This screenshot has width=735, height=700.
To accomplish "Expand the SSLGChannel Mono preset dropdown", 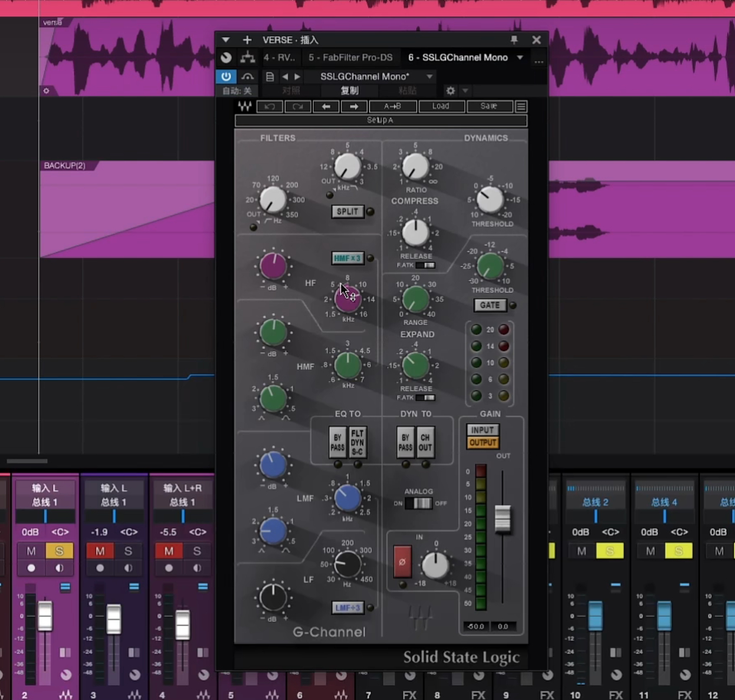I will 429,77.
